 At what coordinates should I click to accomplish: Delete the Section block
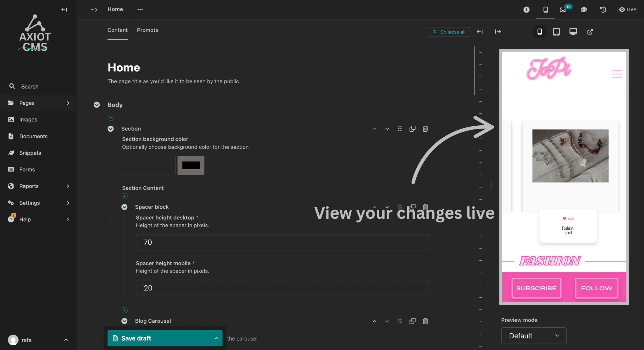tap(425, 129)
